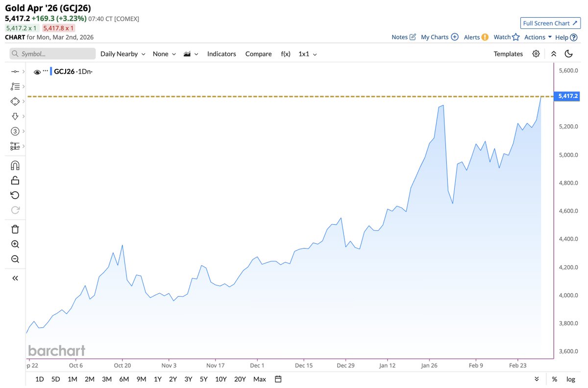
Task: Select the 1M time range
Action: pyautogui.click(x=72, y=379)
